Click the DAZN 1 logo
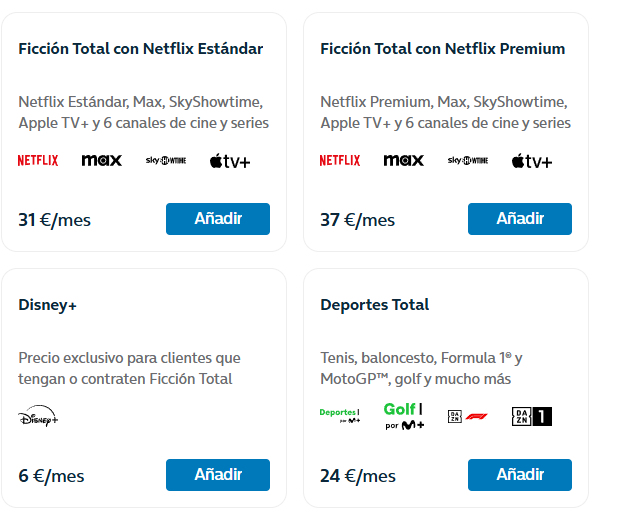Screen dimensions: 619x531 (532, 416)
